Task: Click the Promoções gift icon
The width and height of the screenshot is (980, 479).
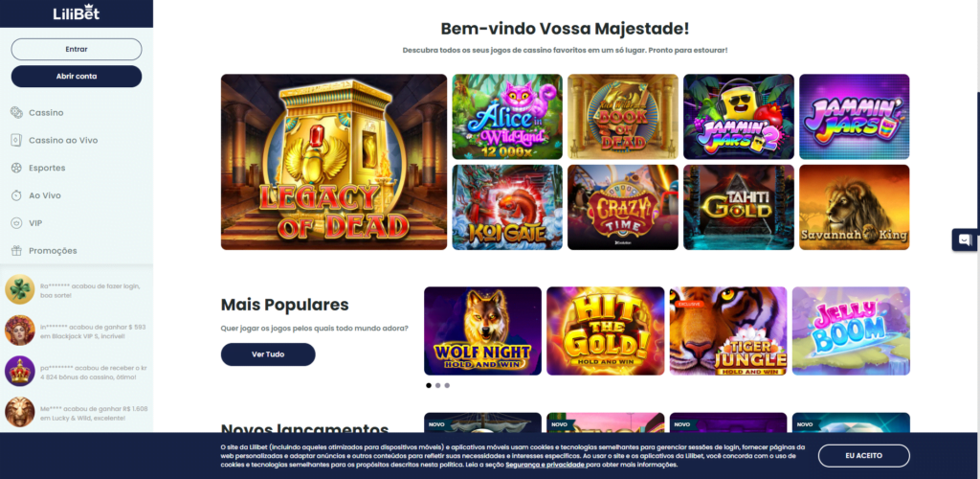Action: pyautogui.click(x=16, y=250)
